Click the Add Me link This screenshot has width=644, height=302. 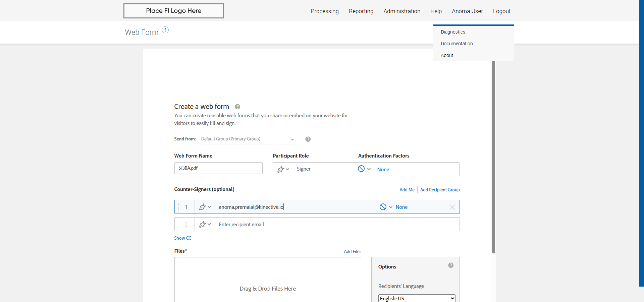(407, 190)
